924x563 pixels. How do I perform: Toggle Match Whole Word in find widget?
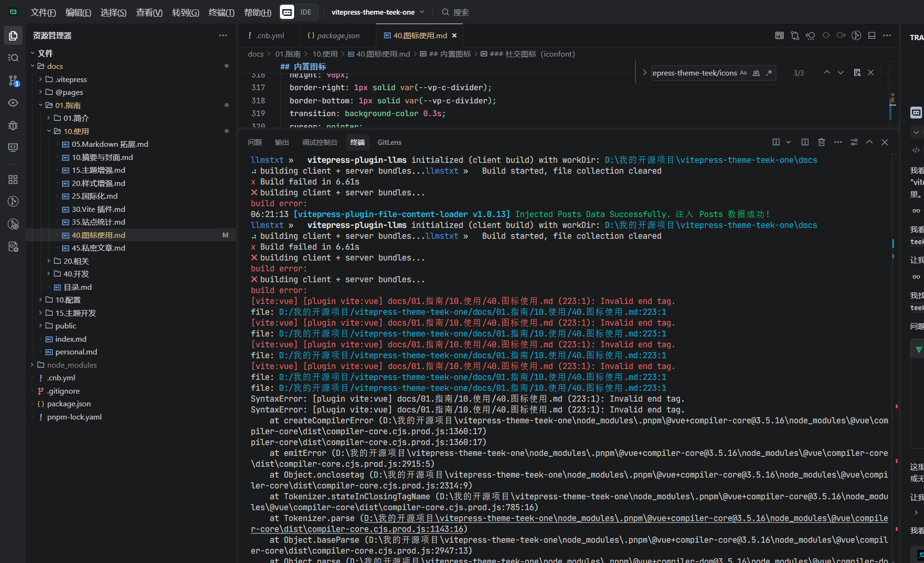pyautogui.click(x=756, y=73)
